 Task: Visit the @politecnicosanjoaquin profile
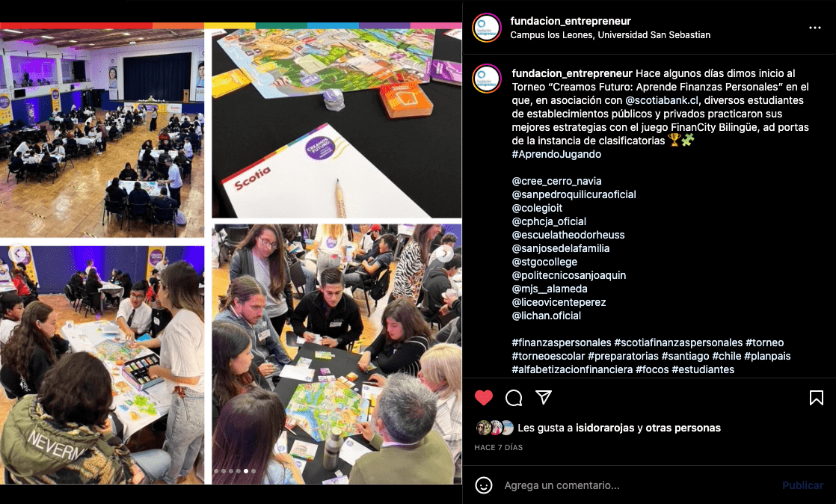569,275
